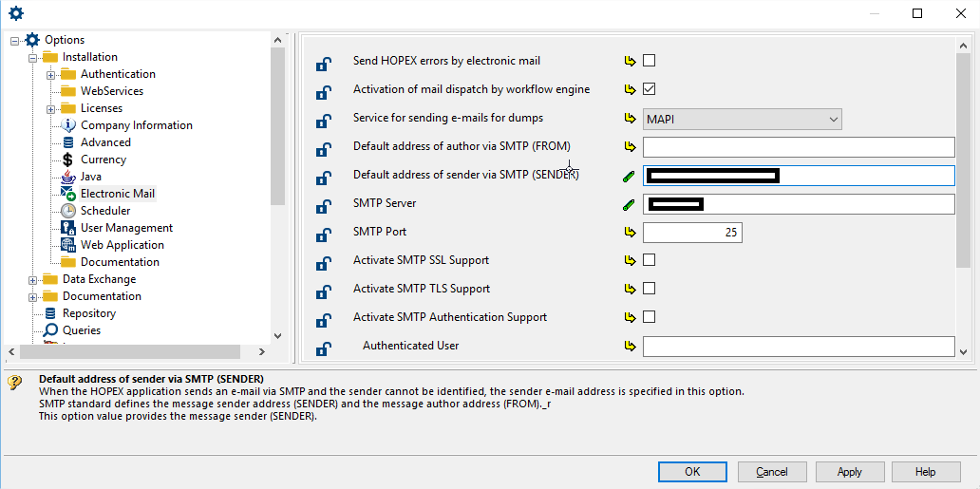980x489 pixels.
Task: Enable Send HOPEX errors by electronic mail
Action: pos(650,61)
